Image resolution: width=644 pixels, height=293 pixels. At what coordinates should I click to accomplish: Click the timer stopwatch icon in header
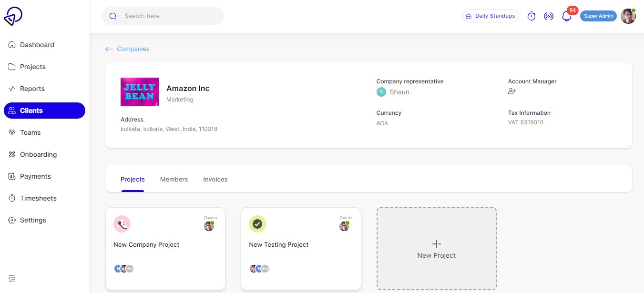coord(532,16)
